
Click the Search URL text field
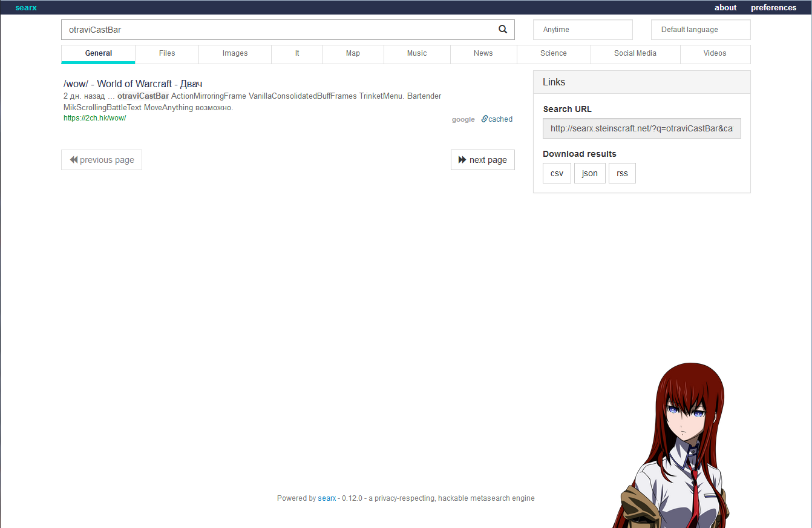[x=641, y=128]
